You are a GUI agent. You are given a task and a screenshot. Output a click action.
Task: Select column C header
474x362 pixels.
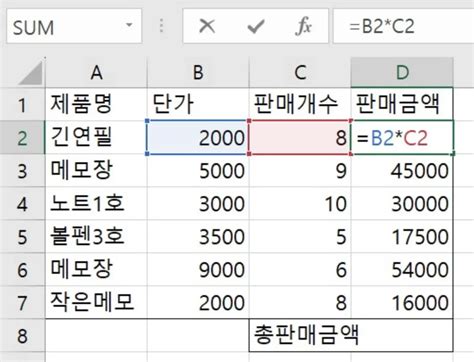click(300, 72)
